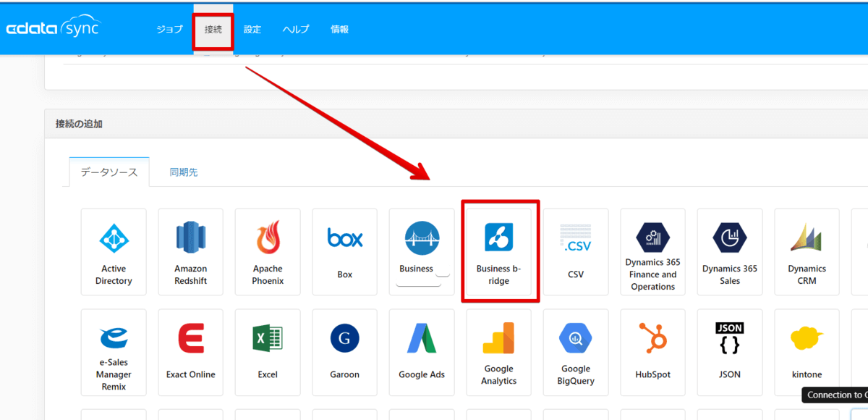Switch to the データソース tab
Image resolution: width=868 pixels, height=420 pixels.
click(x=109, y=172)
